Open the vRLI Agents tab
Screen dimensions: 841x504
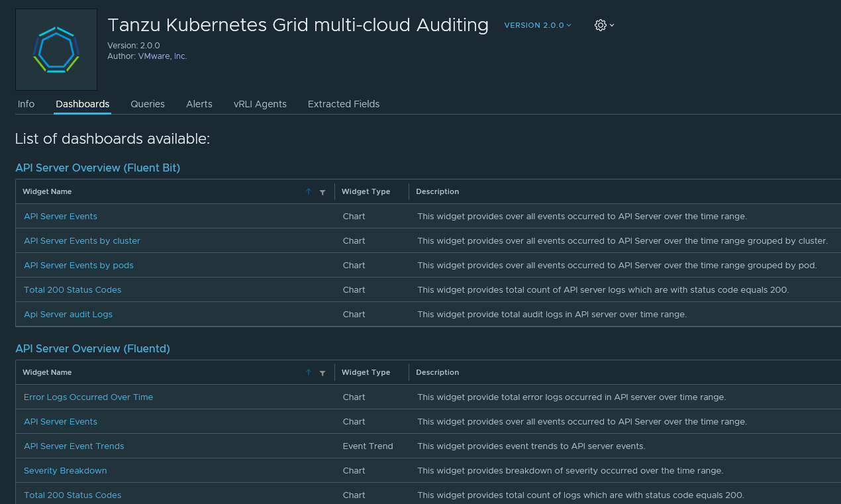pos(260,104)
